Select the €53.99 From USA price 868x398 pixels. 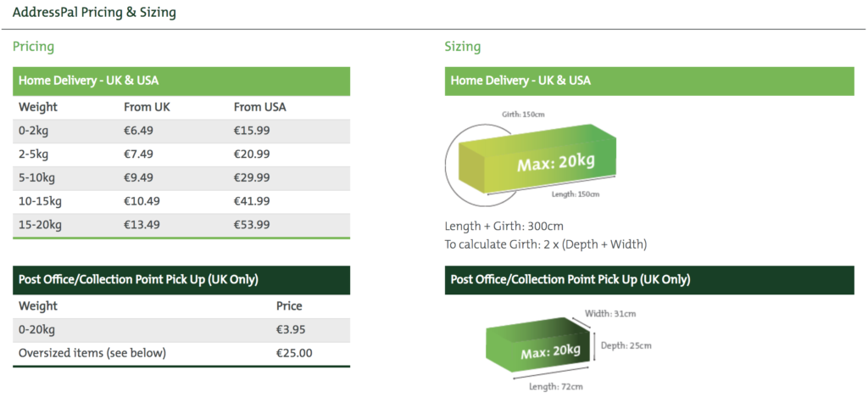tap(252, 225)
